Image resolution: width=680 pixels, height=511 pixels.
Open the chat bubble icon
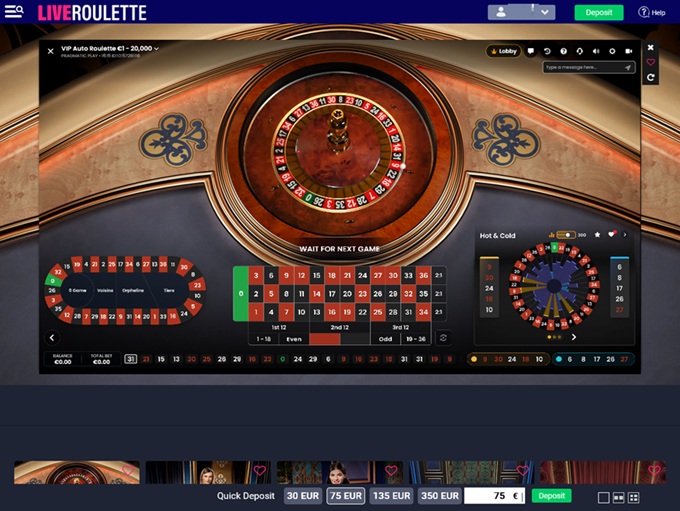point(530,51)
